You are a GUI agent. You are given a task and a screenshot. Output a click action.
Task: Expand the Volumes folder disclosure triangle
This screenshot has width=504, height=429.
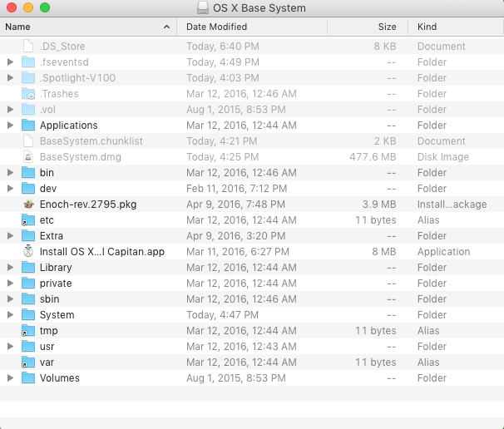pyautogui.click(x=10, y=378)
